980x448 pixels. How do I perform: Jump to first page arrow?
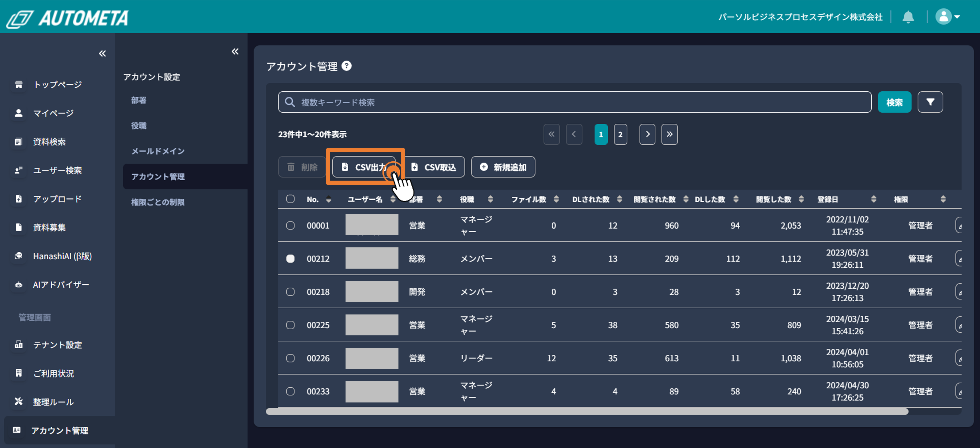[551, 134]
